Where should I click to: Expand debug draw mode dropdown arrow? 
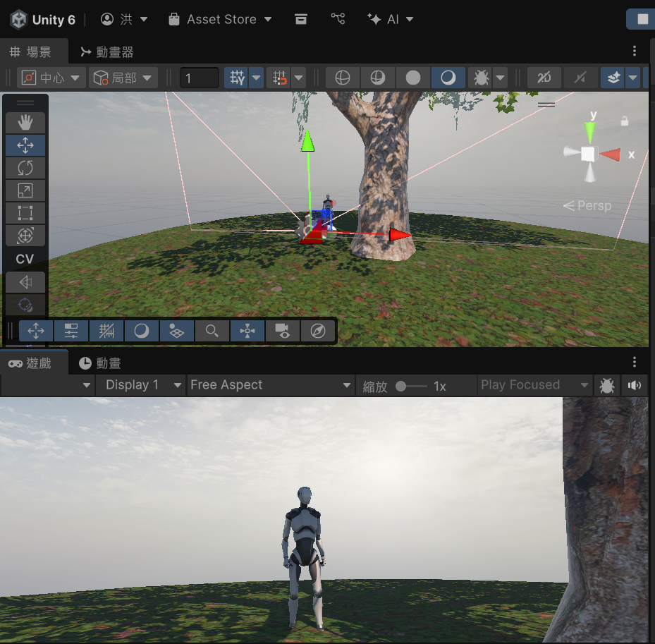501,78
